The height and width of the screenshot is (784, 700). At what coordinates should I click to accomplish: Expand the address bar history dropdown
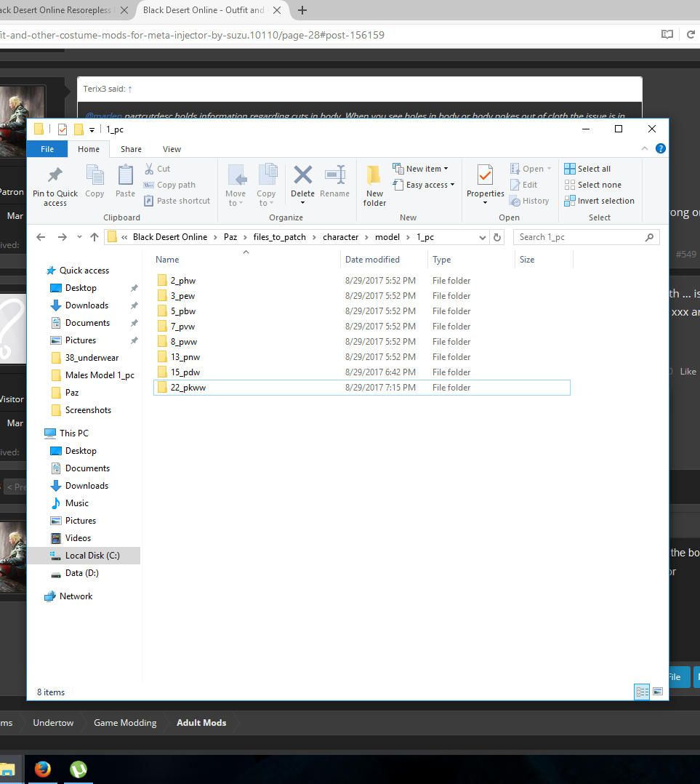483,237
